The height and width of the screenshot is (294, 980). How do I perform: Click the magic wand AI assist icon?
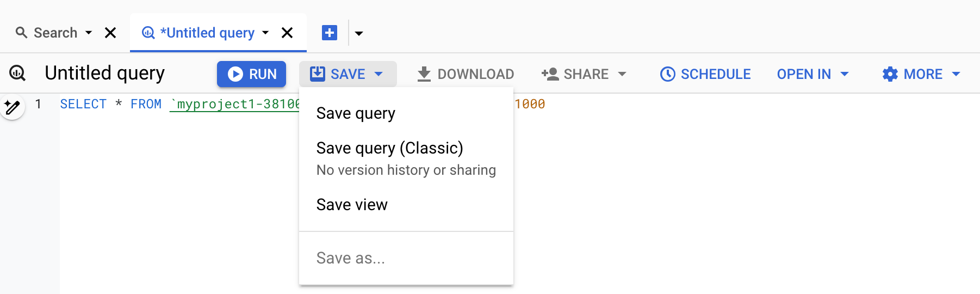tap(12, 107)
